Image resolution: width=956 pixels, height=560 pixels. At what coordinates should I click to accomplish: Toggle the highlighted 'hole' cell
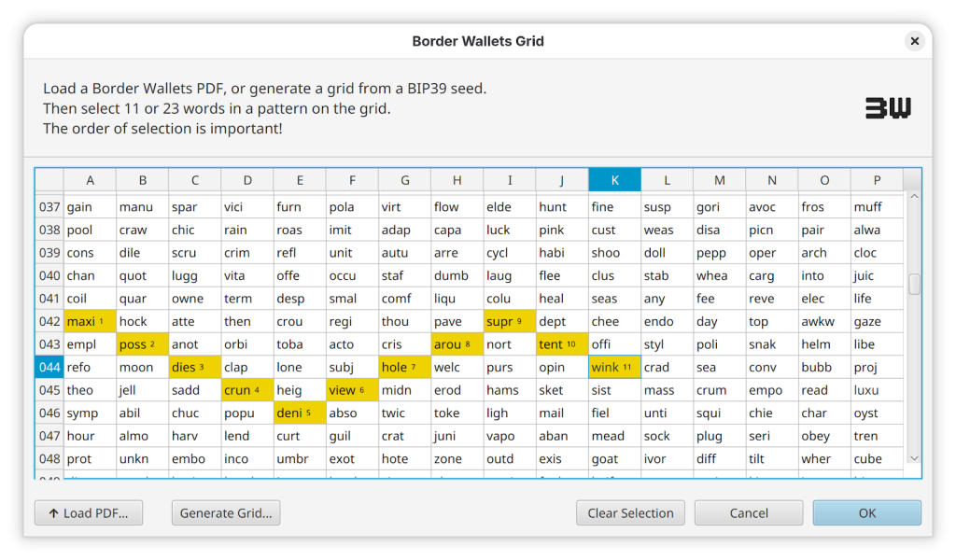click(404, 368)
